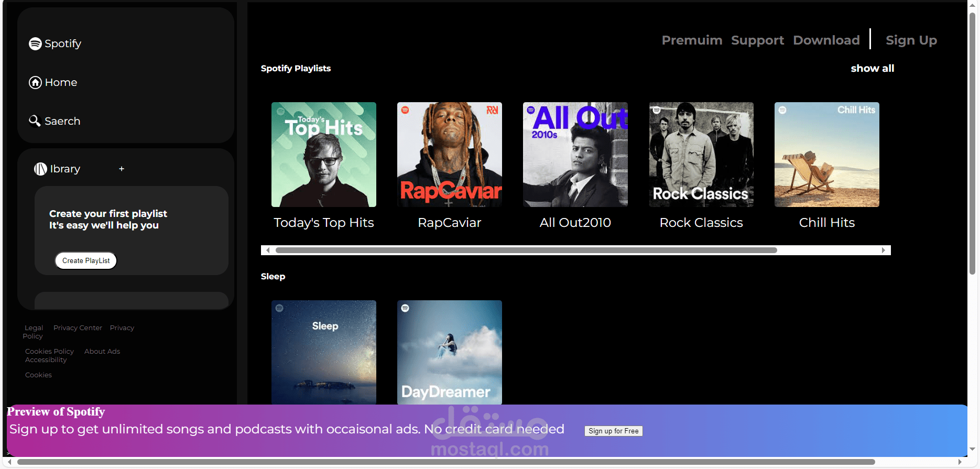Screen dimensions: 980x469
Task: Open the All Out 2010s playlist cover
Action: point(575,155)
